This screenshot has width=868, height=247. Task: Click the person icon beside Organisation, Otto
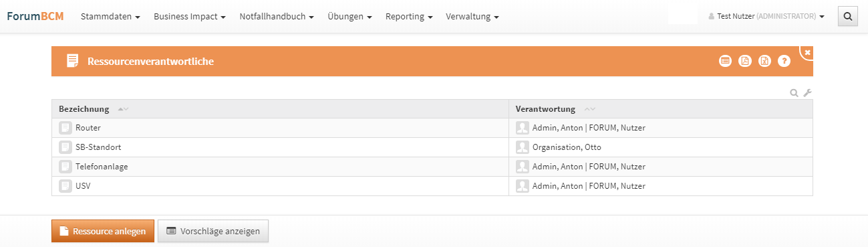(x=523, y=147)
